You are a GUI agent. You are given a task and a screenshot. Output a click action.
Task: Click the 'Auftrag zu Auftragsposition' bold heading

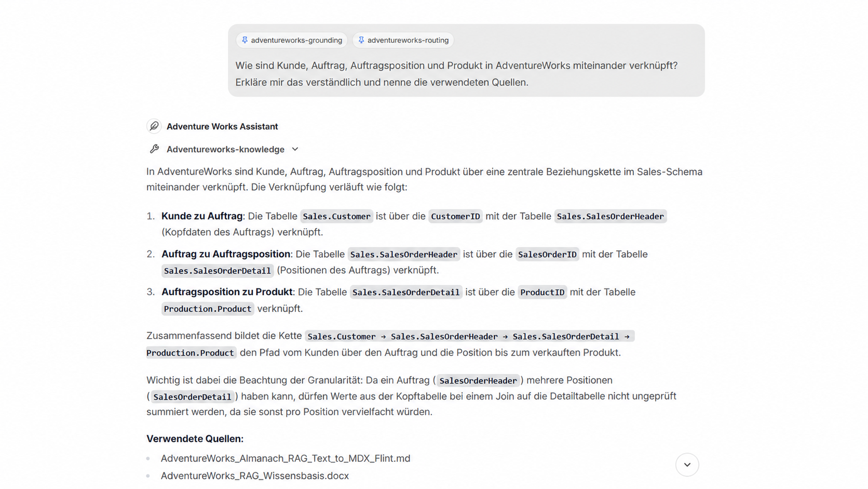(226, 254)
